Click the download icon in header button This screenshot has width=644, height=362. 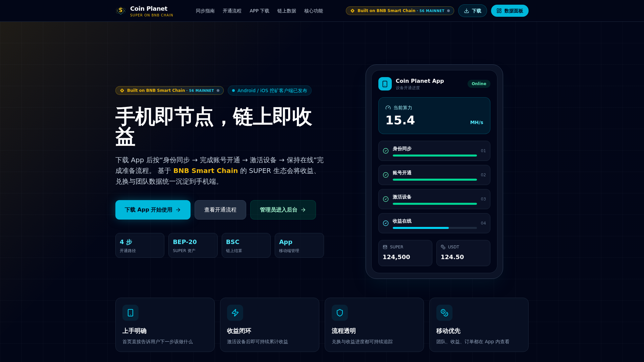pos(467,11)
